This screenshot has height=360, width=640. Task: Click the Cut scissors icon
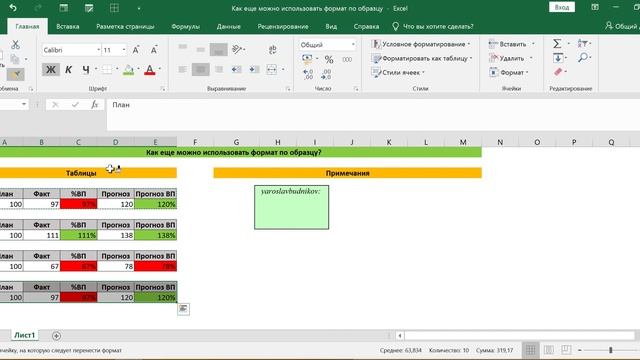click(16, 44)
